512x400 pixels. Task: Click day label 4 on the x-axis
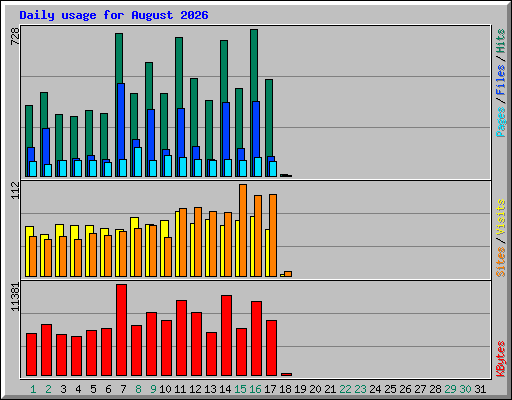78,389
